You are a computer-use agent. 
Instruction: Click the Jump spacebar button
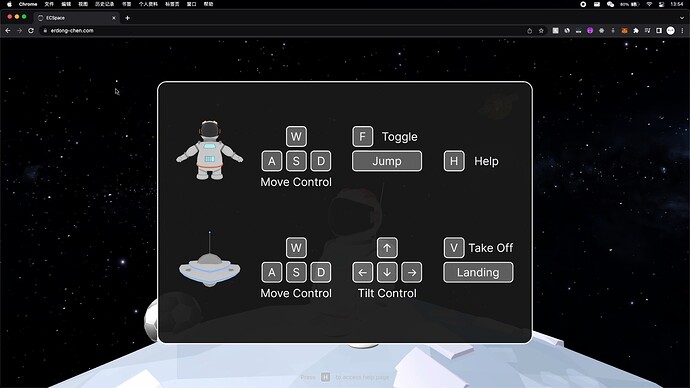click(x=387, y=161)
